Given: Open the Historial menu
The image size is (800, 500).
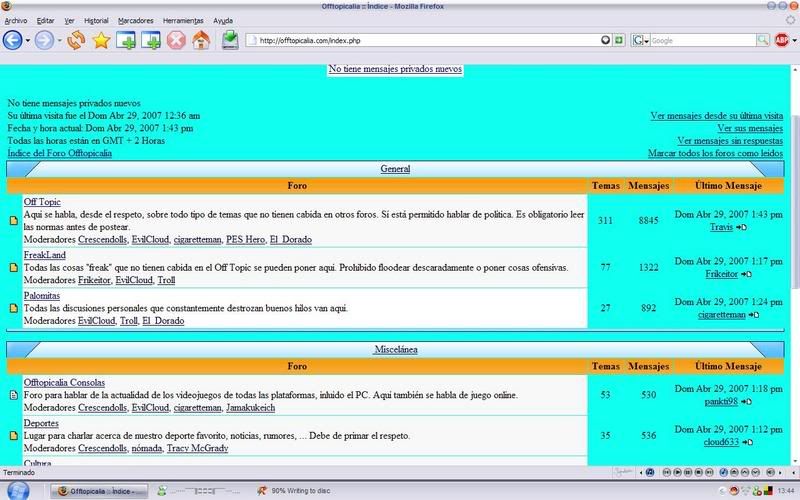Looking at the screenshot, I should [x=97, y=20].
